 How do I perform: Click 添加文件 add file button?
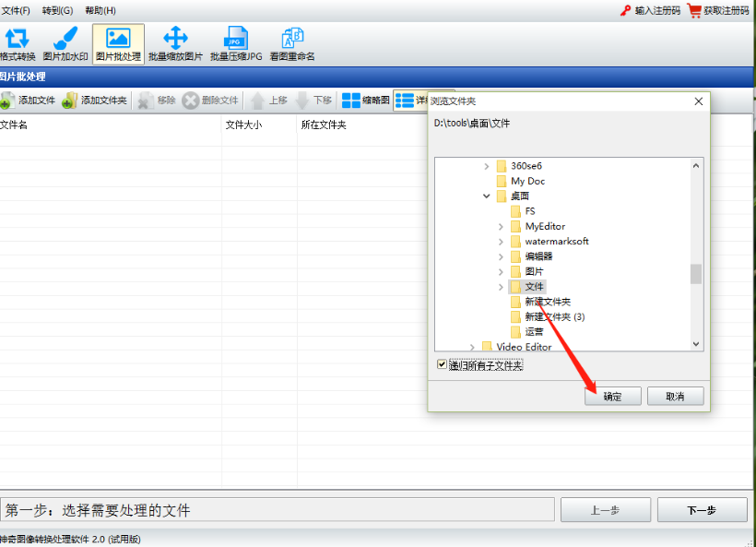click(x=28, y=101)
